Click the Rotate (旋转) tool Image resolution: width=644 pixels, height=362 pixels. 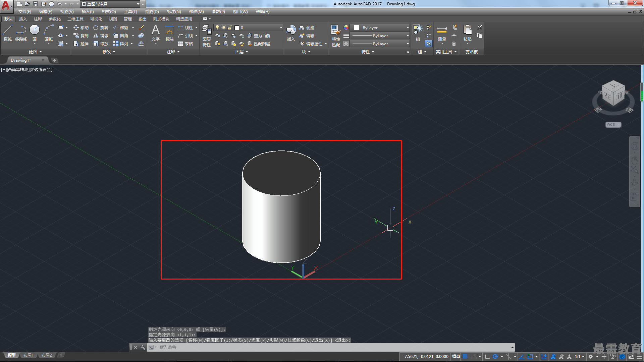click(101, 27)
